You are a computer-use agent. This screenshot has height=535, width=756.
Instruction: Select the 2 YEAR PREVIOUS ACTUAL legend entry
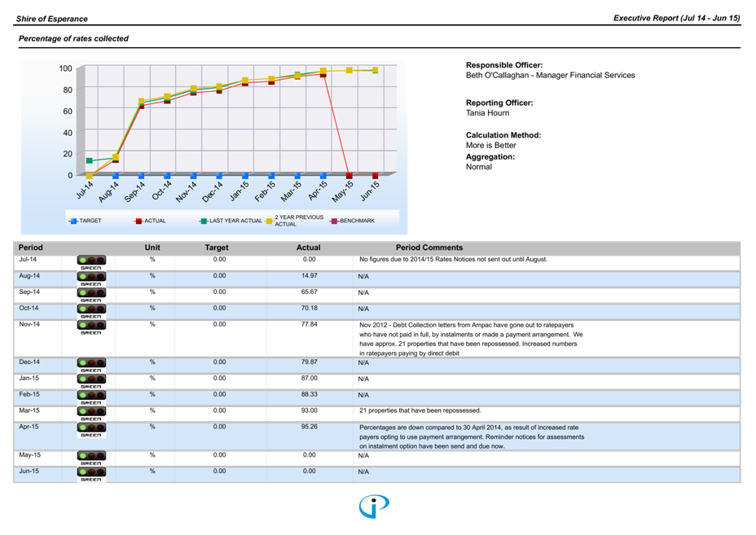click(x=295, y=221)
